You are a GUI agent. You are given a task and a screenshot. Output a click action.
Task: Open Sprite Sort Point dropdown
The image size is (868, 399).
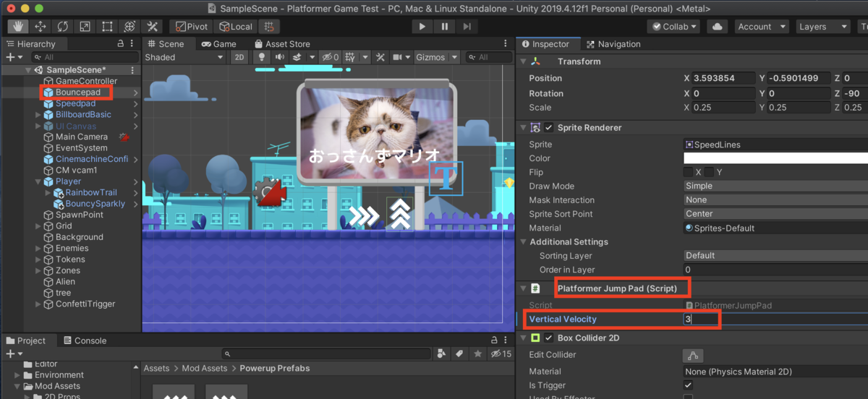[x=775, y=213]
